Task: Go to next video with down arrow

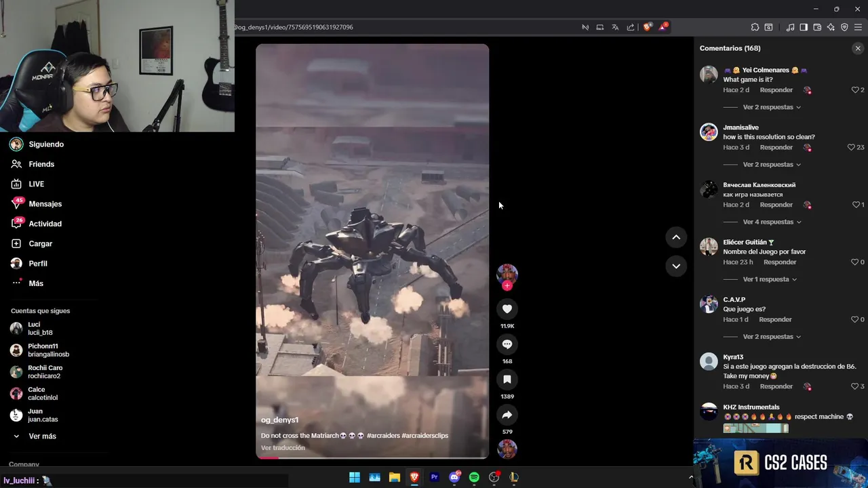Action: point(676,266)
